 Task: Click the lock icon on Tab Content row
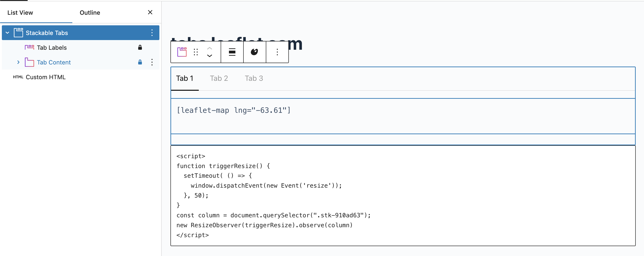(140, 62)
